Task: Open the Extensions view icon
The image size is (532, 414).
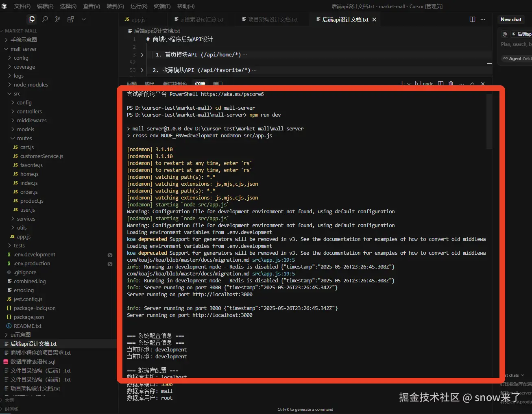Action: [71, 19]
